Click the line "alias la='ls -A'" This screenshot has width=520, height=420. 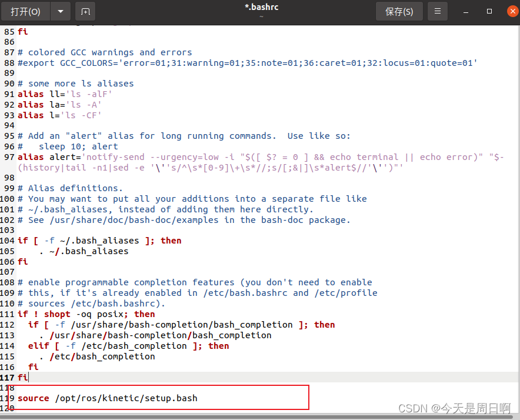pyautogui.click(x=59, y=105)
